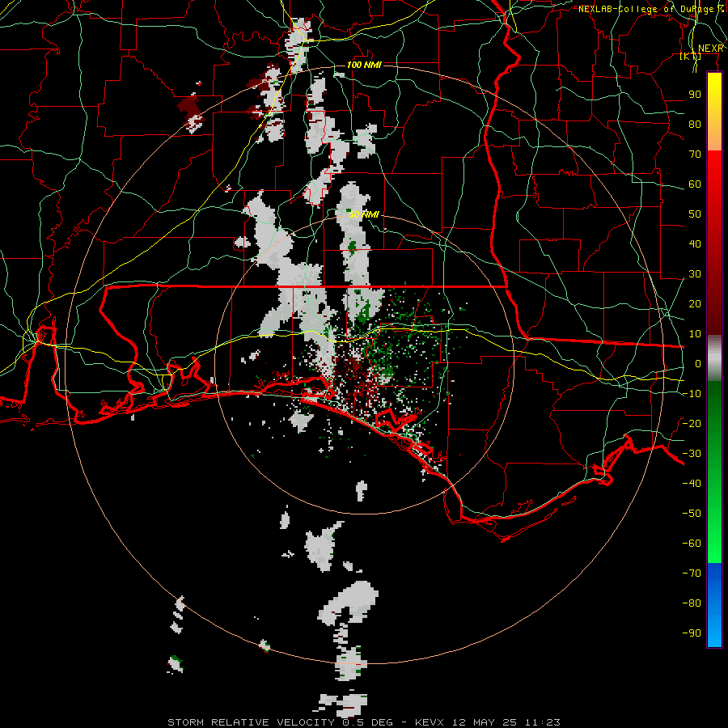Click the -60 value on the velocity scale

(x=692, y=544)
